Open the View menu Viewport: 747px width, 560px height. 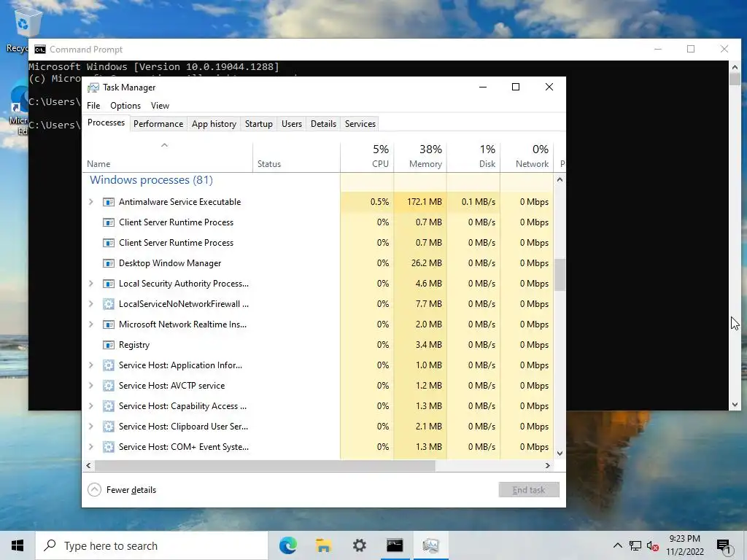coord(160,106)
